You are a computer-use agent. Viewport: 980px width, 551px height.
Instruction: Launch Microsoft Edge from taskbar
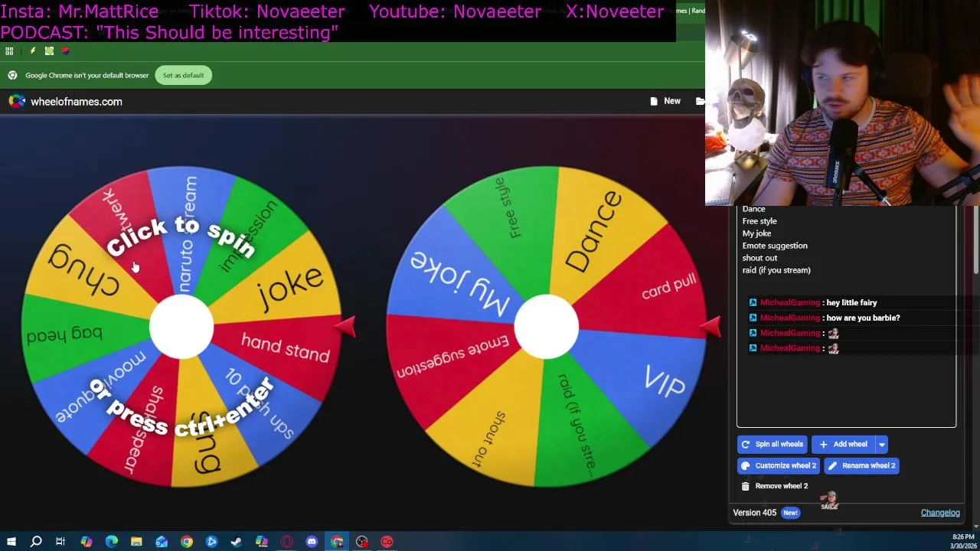(x=112, y=542)
